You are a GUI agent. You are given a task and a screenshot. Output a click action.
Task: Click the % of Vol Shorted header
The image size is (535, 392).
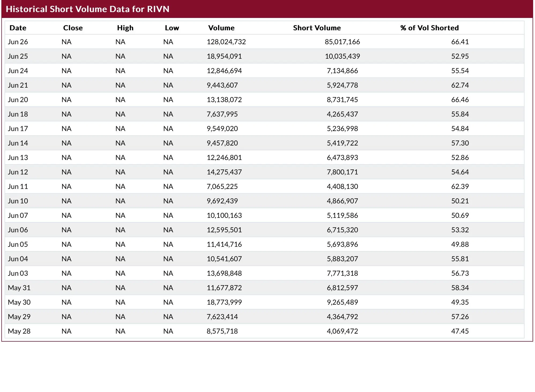[x=429, y=28]
